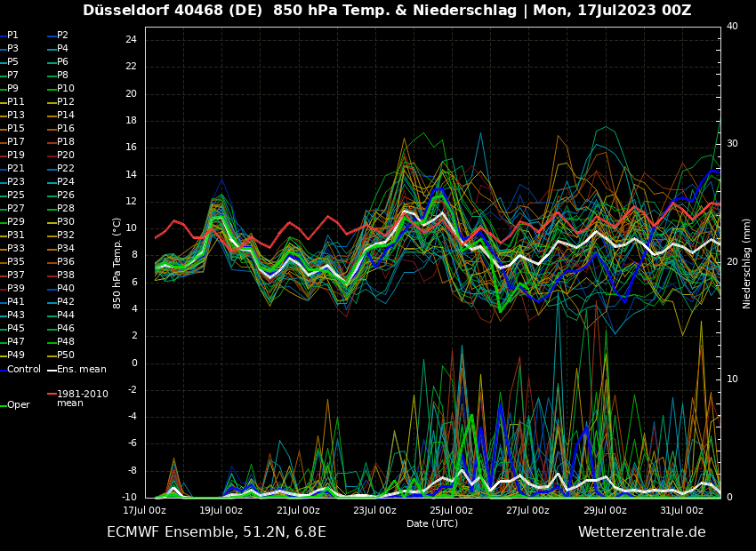Viewport: 756px width, 551px height.
Task: Click the Date (UTC) axis label
Action: coord(432,523)
